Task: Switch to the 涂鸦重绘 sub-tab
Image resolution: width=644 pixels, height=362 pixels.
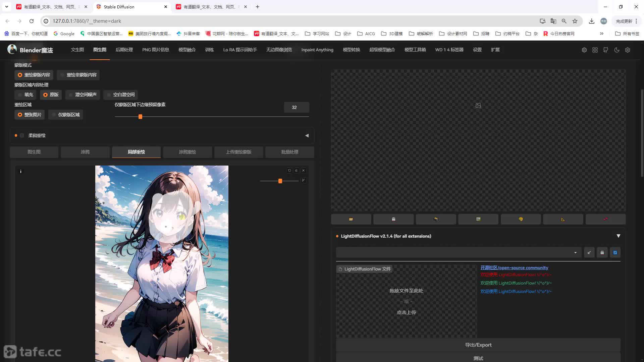Action: (x=187, y=152)
